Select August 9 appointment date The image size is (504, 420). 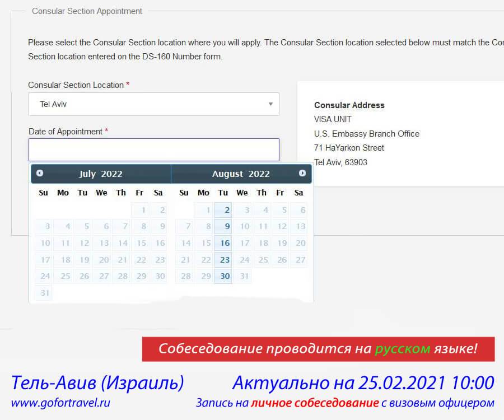tap(223, 227)
